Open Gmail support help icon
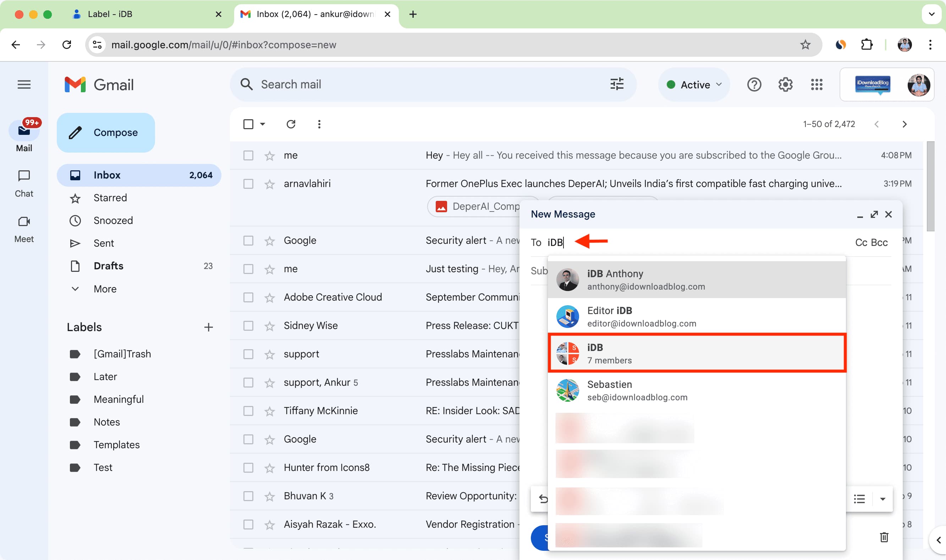The height and width of the screenshot is (560, 946). click(x=754, y=84)
